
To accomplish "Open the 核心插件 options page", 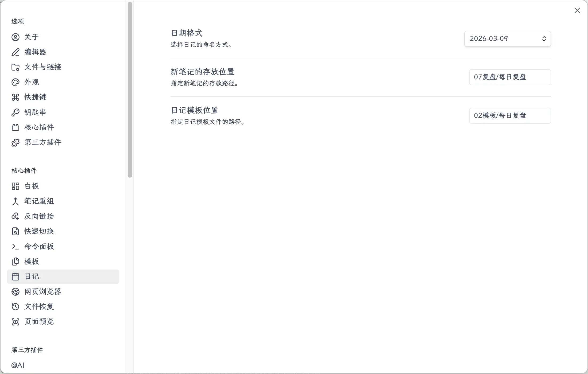I will click(x=39, y=127).
